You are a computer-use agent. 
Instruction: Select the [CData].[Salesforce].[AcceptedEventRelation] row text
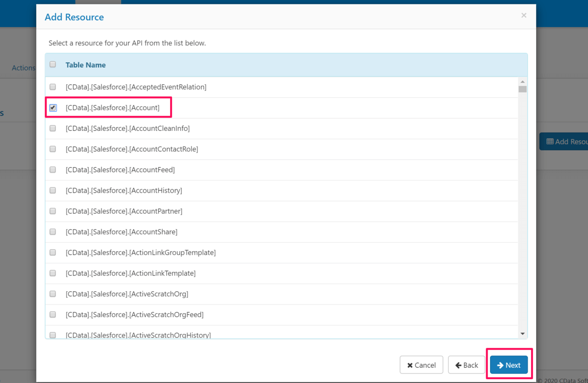(136, 87)
